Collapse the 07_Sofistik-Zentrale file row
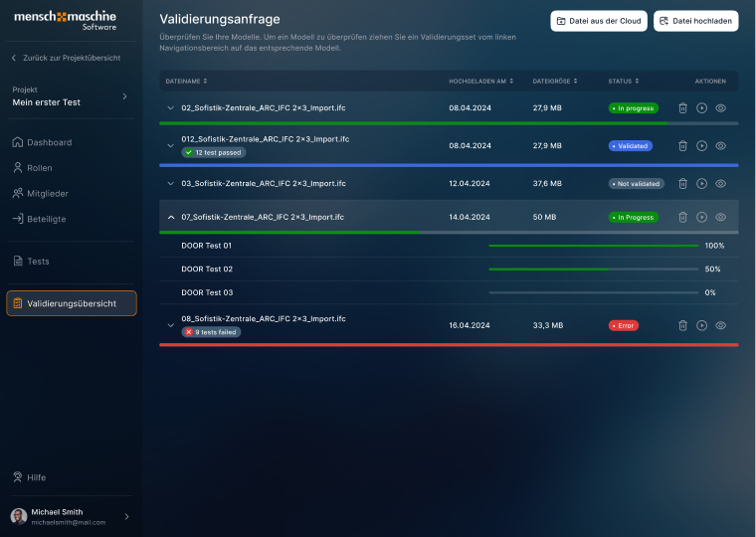The image size is (756, 537). tap(171, 217)
